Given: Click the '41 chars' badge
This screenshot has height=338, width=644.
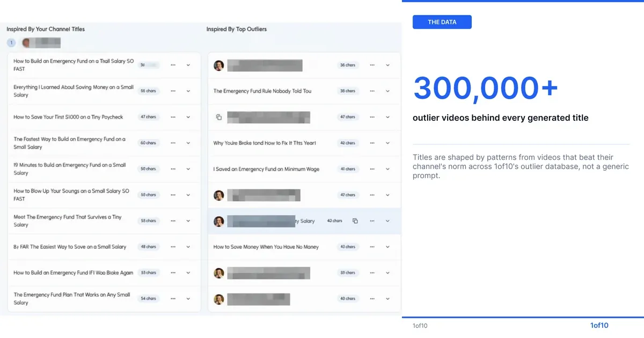Looking at the screenshot, I should (347, 169).
